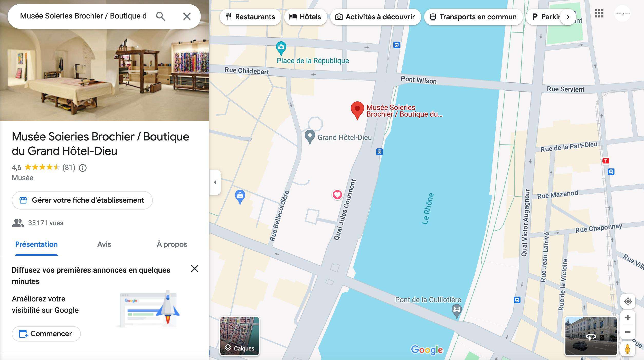The image size is (644, 360).
Task: Click the search magnifier icon
Action: 160,16
